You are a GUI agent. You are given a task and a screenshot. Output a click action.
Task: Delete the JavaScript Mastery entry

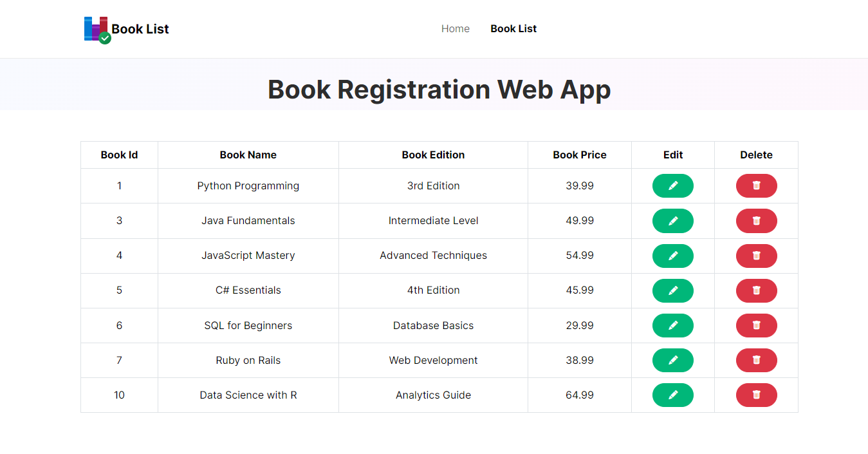pyautogui.click(x=756, y=256)
